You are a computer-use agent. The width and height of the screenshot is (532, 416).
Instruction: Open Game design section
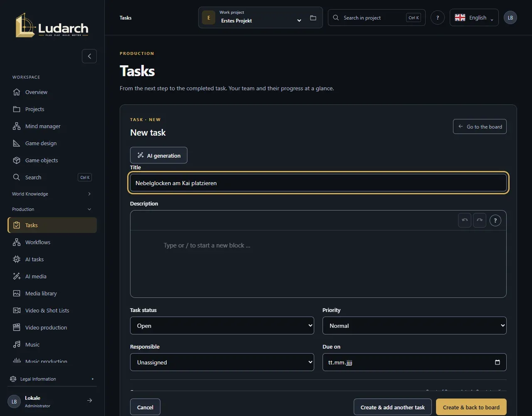tap(52, 143)
